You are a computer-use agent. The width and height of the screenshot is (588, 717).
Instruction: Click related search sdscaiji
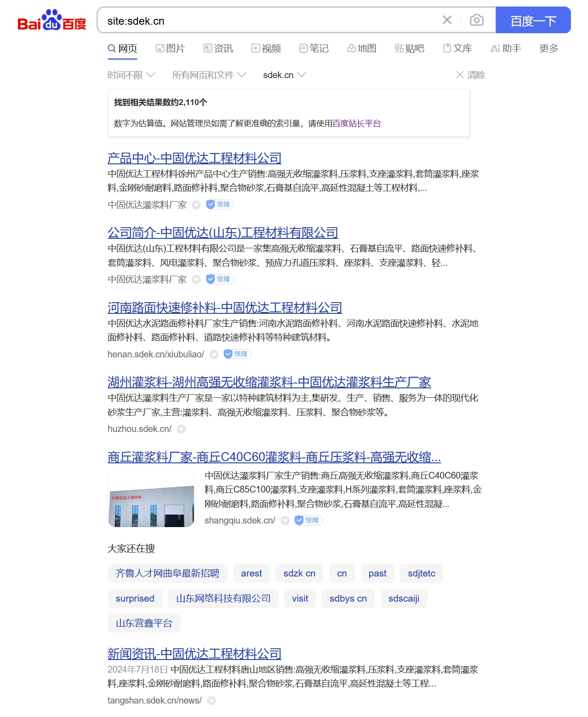click(x=404, y=598)
